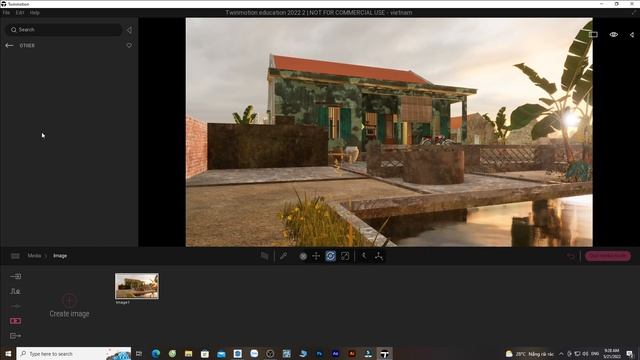
Task: Click the greyed layers icon in toolbar
Action: point(264,256)
